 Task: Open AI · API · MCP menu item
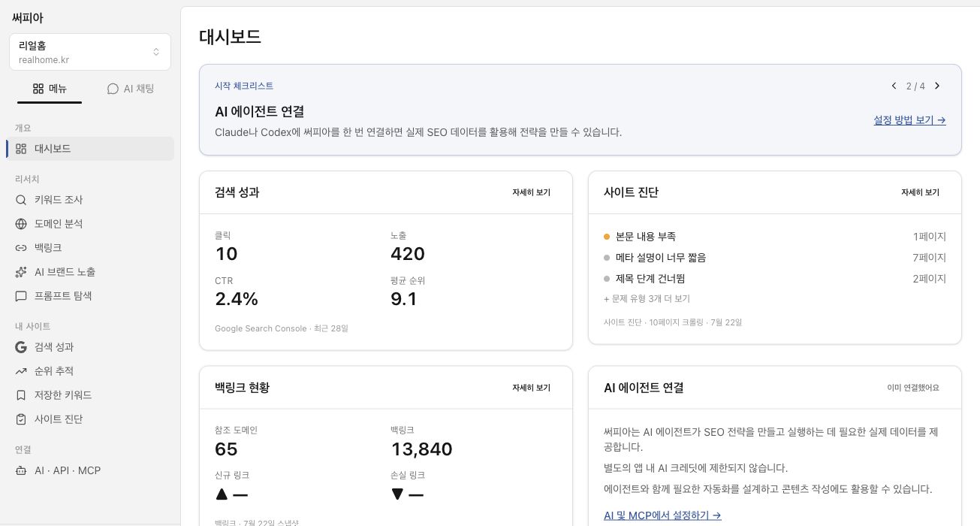[90, 470]
